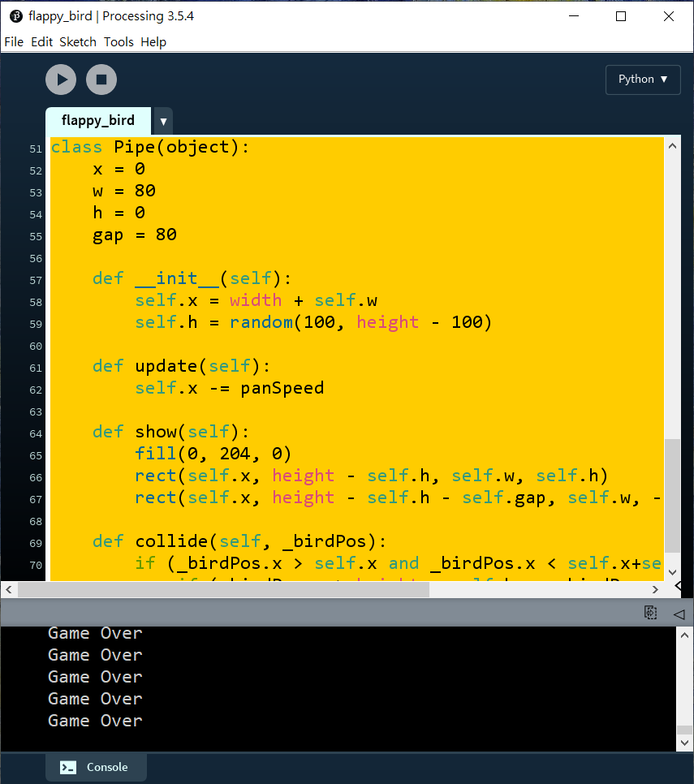Click the editor's vertical scrollbar thumb

pos(672,495)
